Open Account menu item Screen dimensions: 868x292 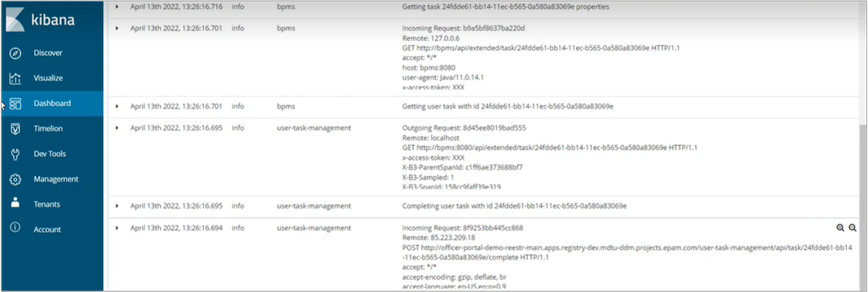pos(47,230)
